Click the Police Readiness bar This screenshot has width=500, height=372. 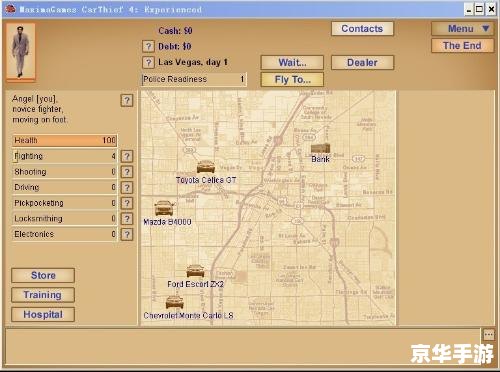point(194,79)
